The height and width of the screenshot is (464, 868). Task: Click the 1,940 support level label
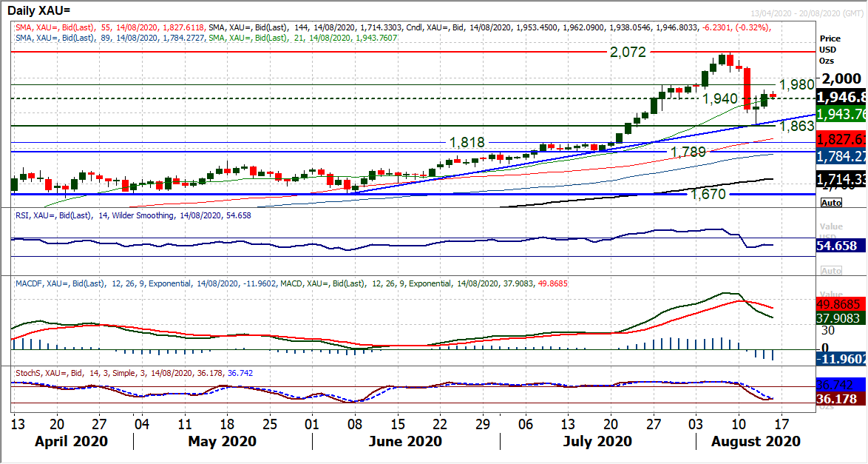(x=719, y=98)
